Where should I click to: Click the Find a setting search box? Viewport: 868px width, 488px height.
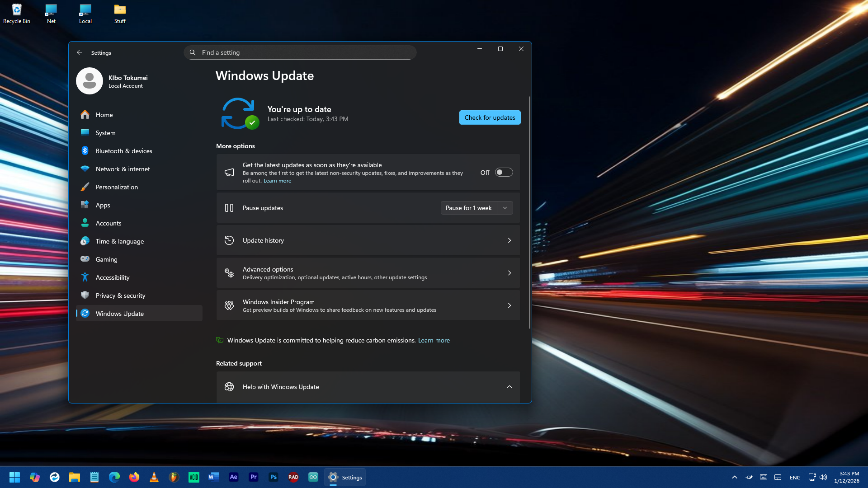[300, 52]
